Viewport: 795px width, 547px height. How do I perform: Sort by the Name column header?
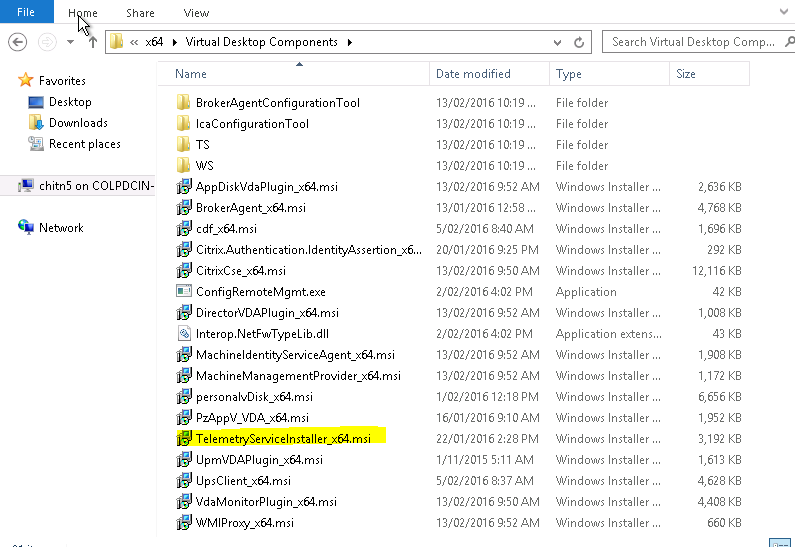293,74
